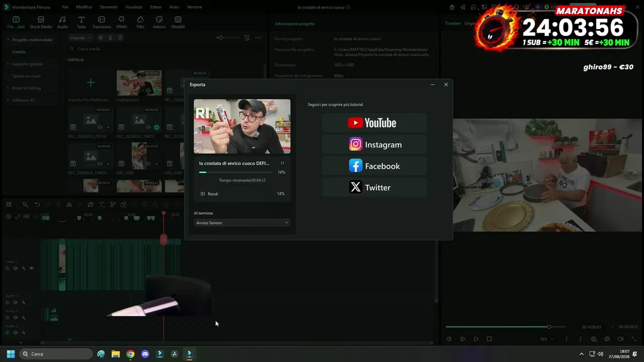This screenshot has width=644, height=362.
Task: Toggle visibility of the Video 1 track
Action: (x=31, y=268)
